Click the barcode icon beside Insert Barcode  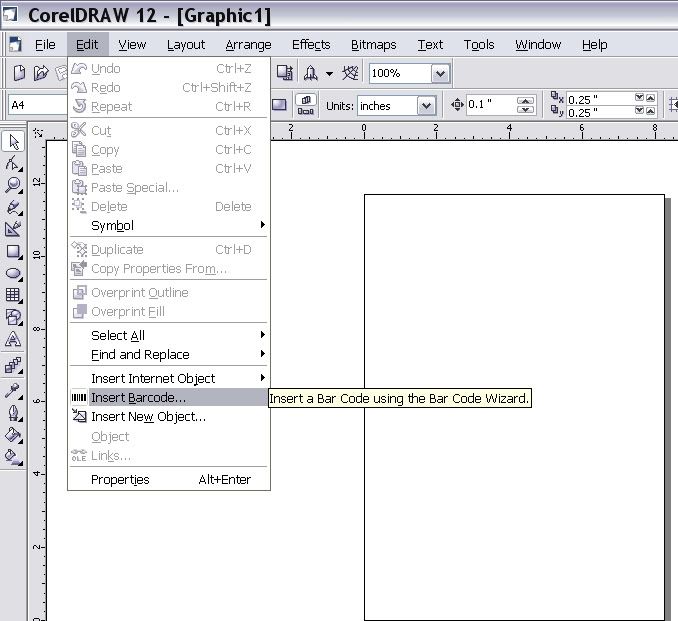pyautogui.click(x=79, y=397)
